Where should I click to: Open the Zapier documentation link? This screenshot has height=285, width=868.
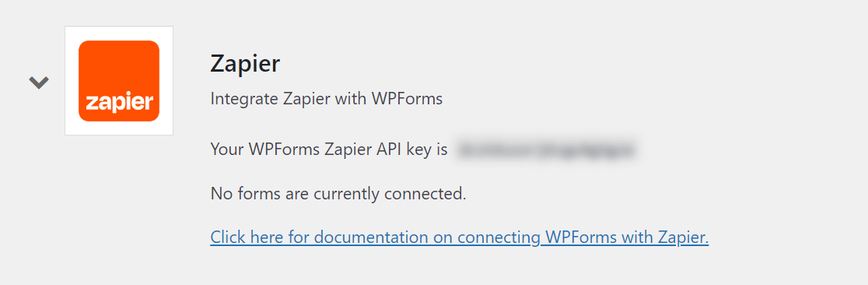click(x=460, y=237)
